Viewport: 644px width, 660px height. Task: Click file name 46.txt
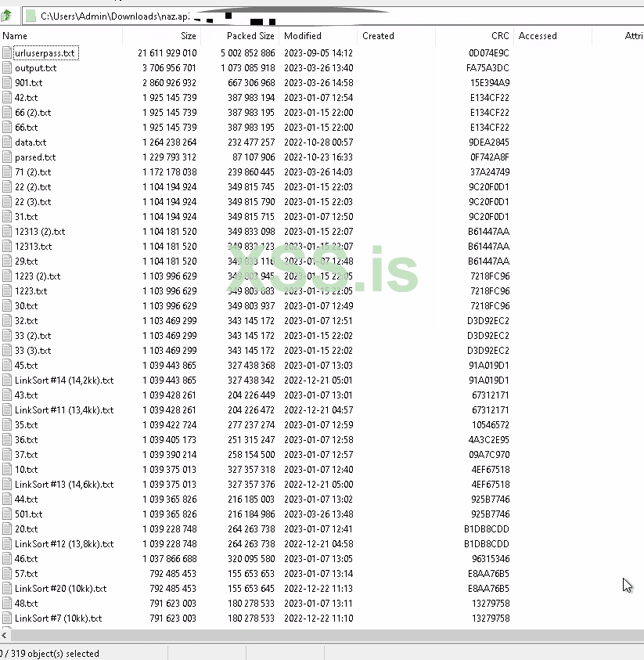pyautogui.click(x=26, y=558)
